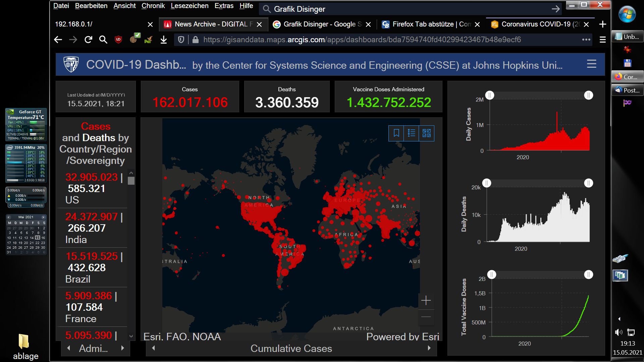Open the Unb... taskbar window button
This screenshot has width=644, height=362.
[x=627, y=37]
